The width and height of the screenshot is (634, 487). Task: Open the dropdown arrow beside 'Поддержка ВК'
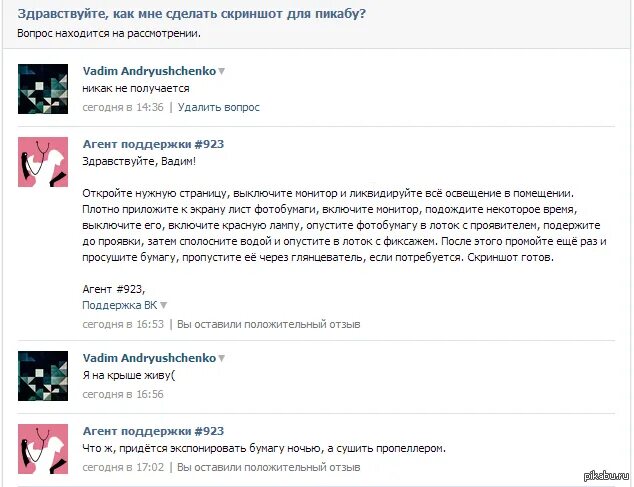(164, 305)
